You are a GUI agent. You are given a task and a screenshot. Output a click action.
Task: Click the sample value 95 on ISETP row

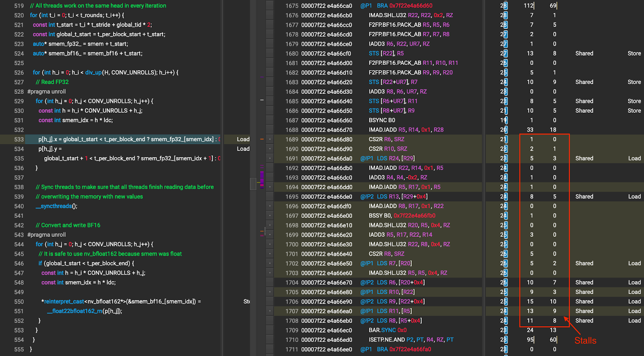pos(530,340)
